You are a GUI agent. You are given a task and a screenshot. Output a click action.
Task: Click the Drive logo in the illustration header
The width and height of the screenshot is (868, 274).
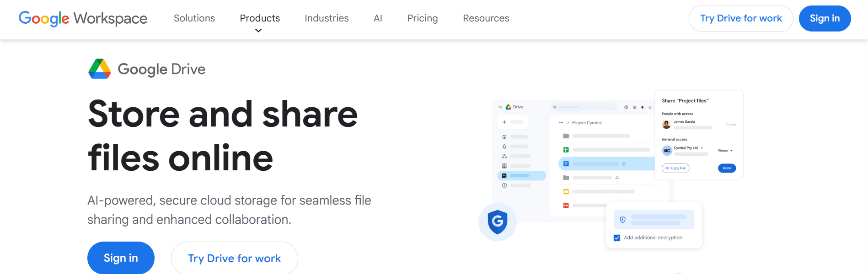tap(508, 107)
